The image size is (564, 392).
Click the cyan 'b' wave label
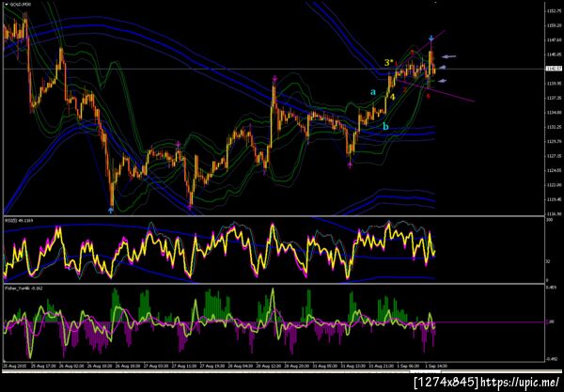click(x=385, y=126)
